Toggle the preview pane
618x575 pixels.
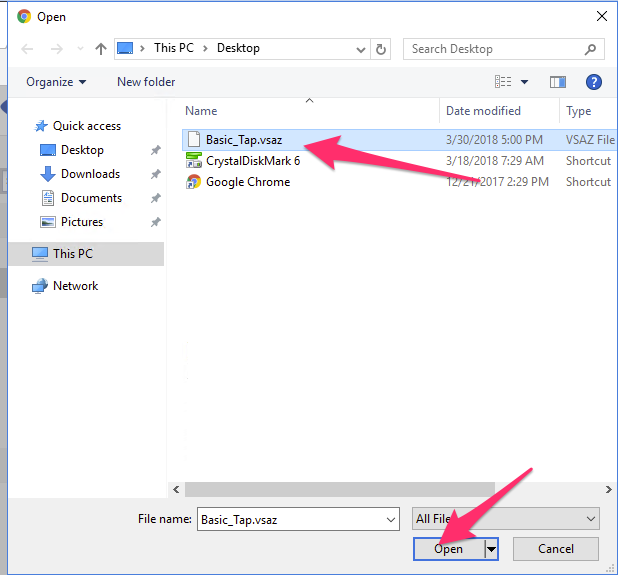[x=558, y=82]
